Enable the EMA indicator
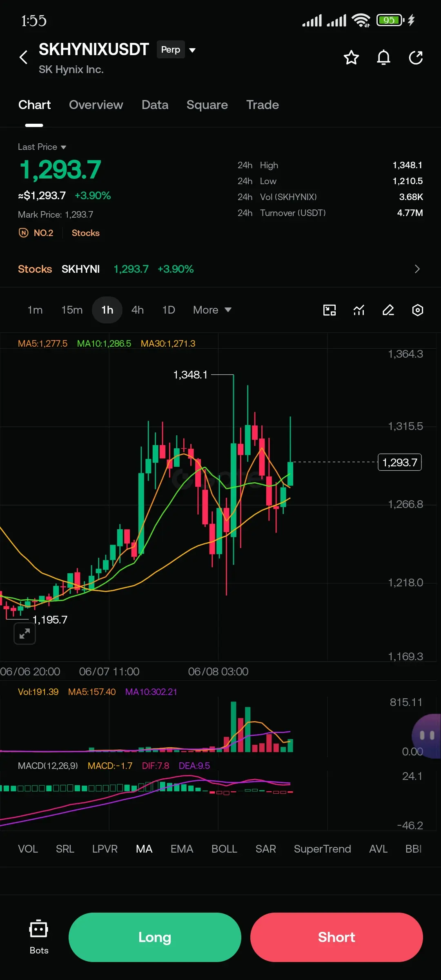 182,849
